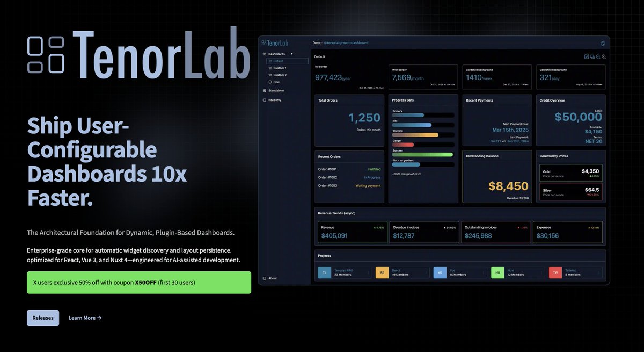
Task: Click the green X50OFF coupon banner
Action: click(139, 283)
